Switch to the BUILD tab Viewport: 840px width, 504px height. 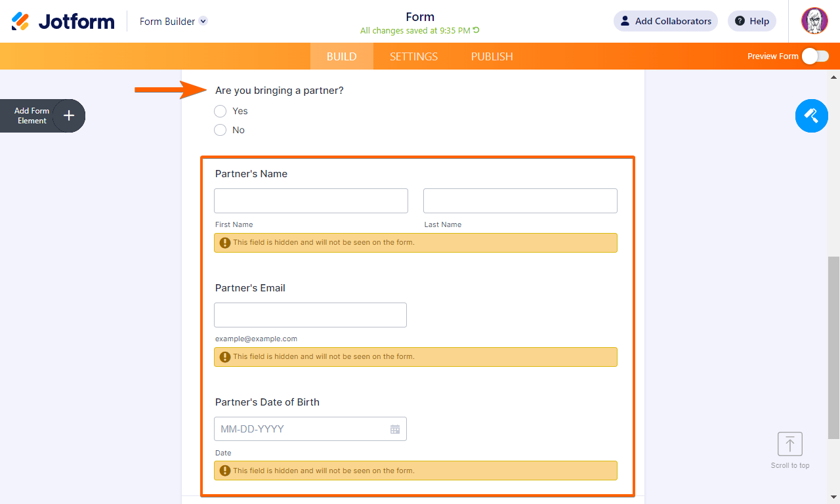(341, 56)
